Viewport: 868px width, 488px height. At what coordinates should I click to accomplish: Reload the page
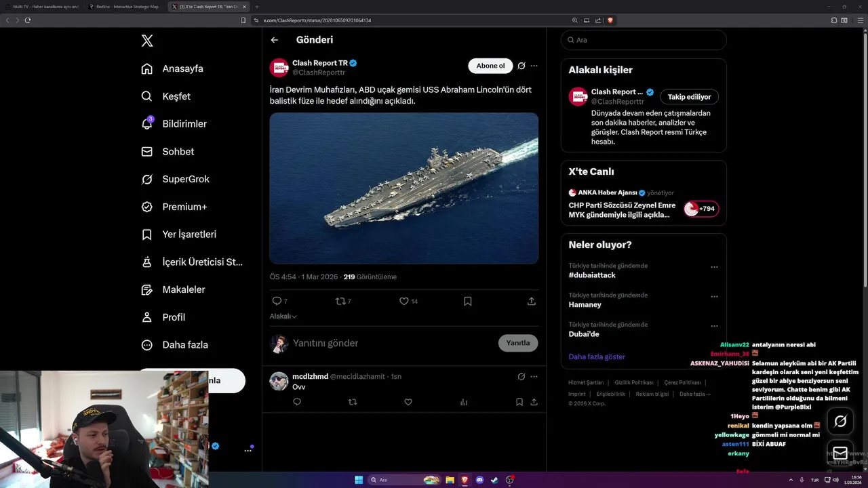28,20
